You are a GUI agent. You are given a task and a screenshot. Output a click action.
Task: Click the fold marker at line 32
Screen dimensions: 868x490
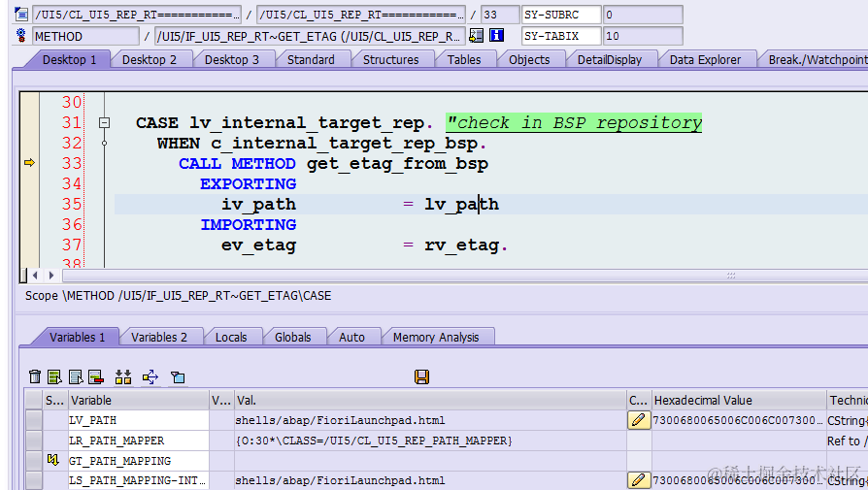tap(104, 144)
